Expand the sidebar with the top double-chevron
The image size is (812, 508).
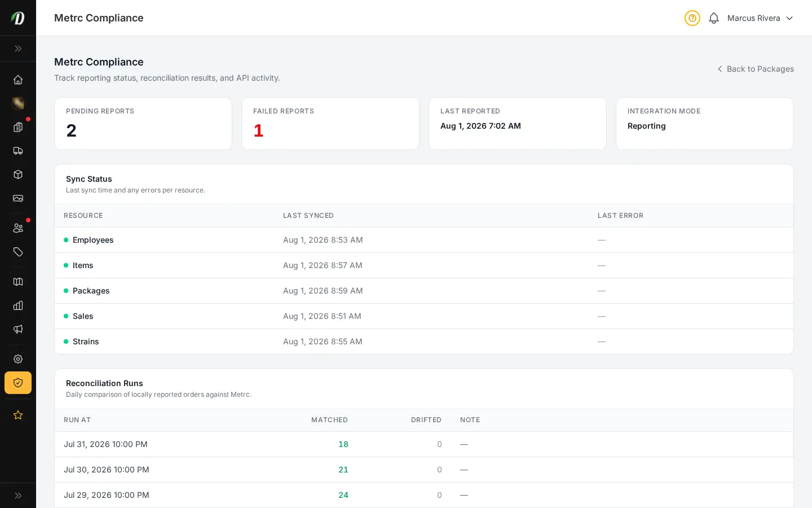18,49
